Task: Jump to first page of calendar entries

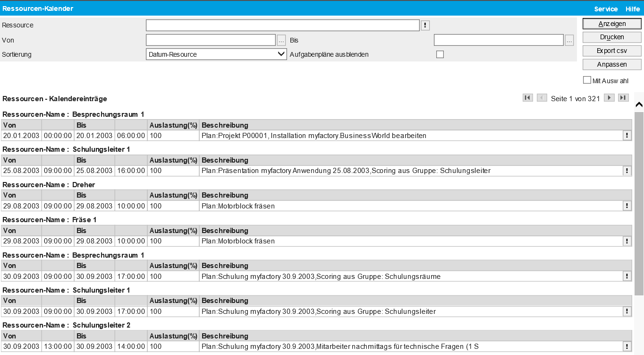Action: click(527, 98)
